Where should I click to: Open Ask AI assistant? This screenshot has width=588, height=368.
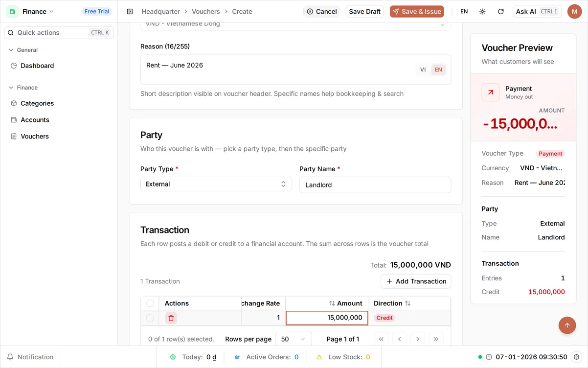(537, 11)
